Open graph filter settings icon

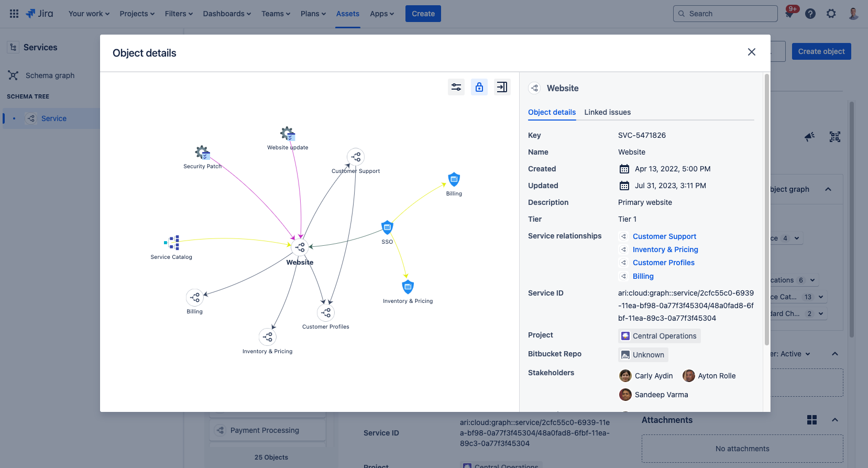click(x=456, y=87)
